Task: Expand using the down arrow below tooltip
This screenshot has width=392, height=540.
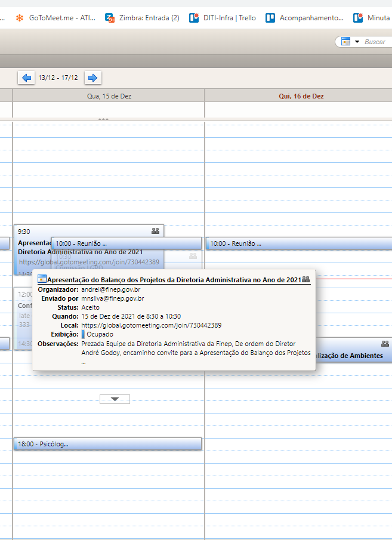Action: 115,399
